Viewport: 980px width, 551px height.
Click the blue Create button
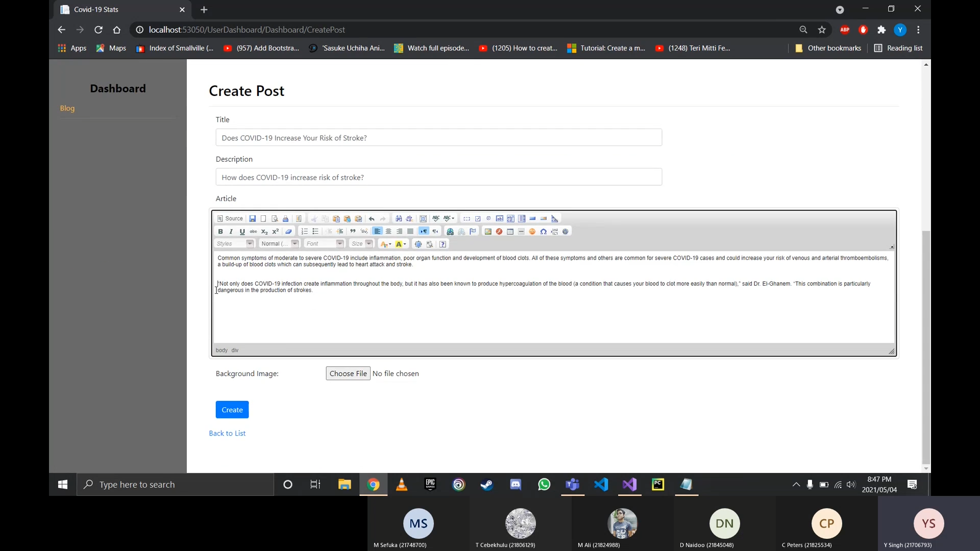coord(232,410)
